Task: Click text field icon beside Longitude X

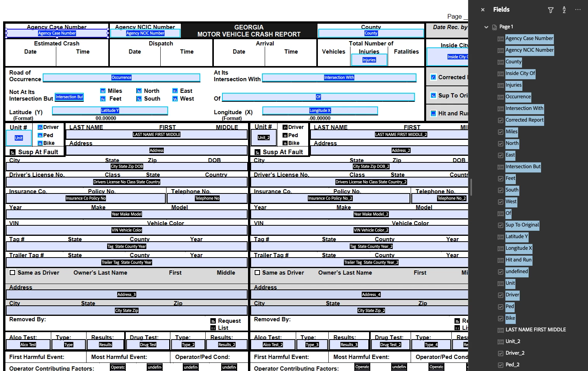Action: (501, 249)
